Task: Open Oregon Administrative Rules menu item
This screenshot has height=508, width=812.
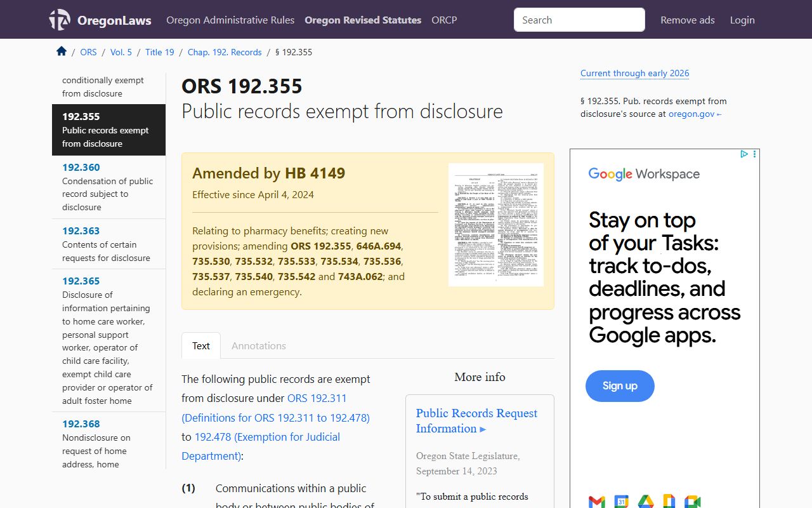Action: click(230, 20)
